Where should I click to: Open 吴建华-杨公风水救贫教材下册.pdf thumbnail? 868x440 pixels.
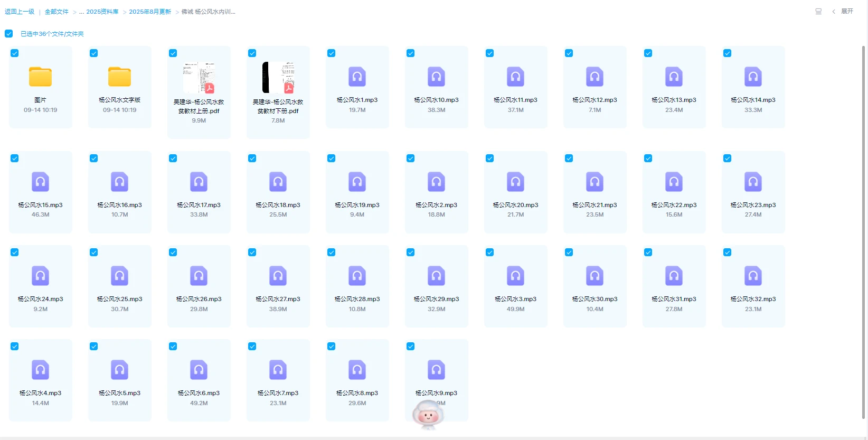click(x=278, y=78)
